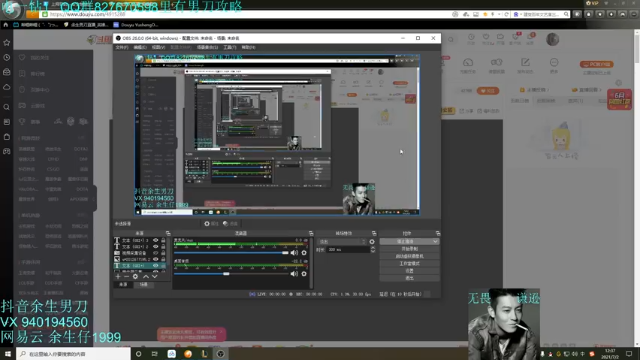Expand the stop streaming button arrow
This screenshot has height=360, width=640.
pyautogui.click(x=436, y=242)
